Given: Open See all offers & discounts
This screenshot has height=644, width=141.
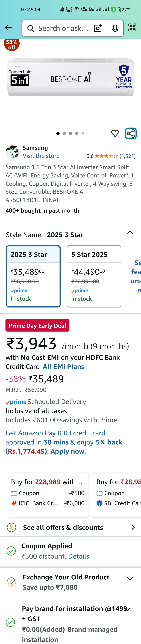Looking at the screenshot, I should [71, 527].
